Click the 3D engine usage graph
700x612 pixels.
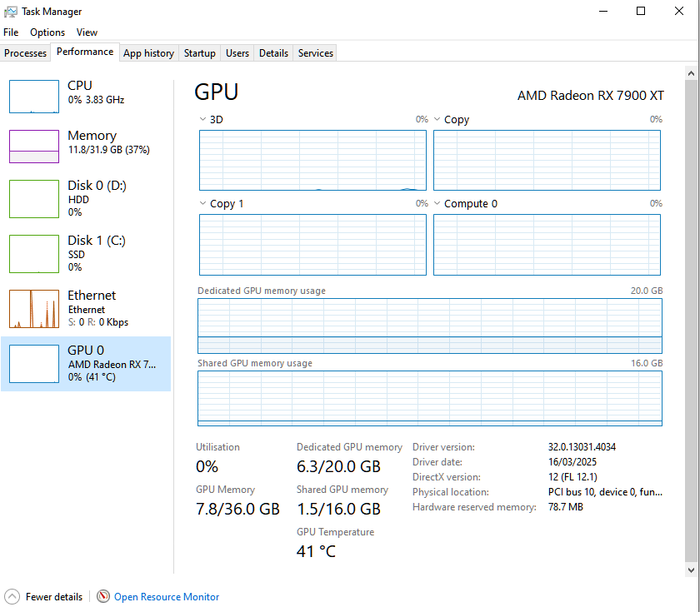tap(312, 160)
